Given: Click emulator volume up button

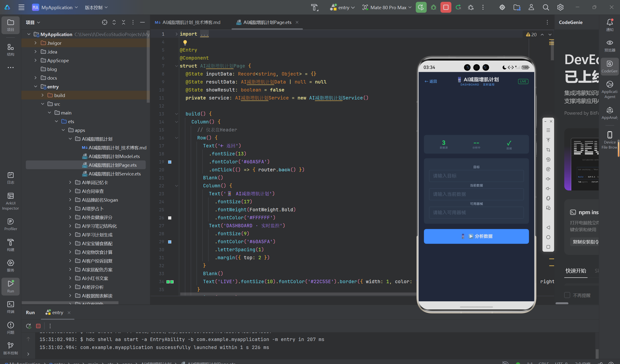Looking at the screenshot, I should [x=548, y=179].
